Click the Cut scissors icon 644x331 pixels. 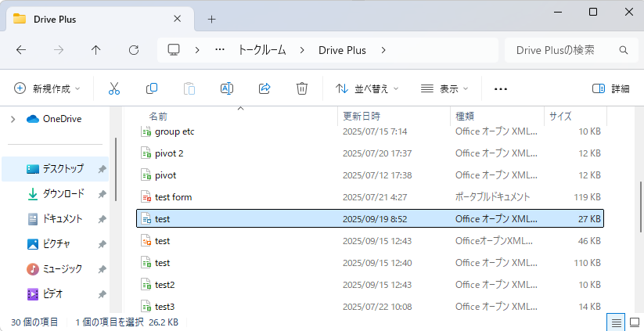coord(114,88)
